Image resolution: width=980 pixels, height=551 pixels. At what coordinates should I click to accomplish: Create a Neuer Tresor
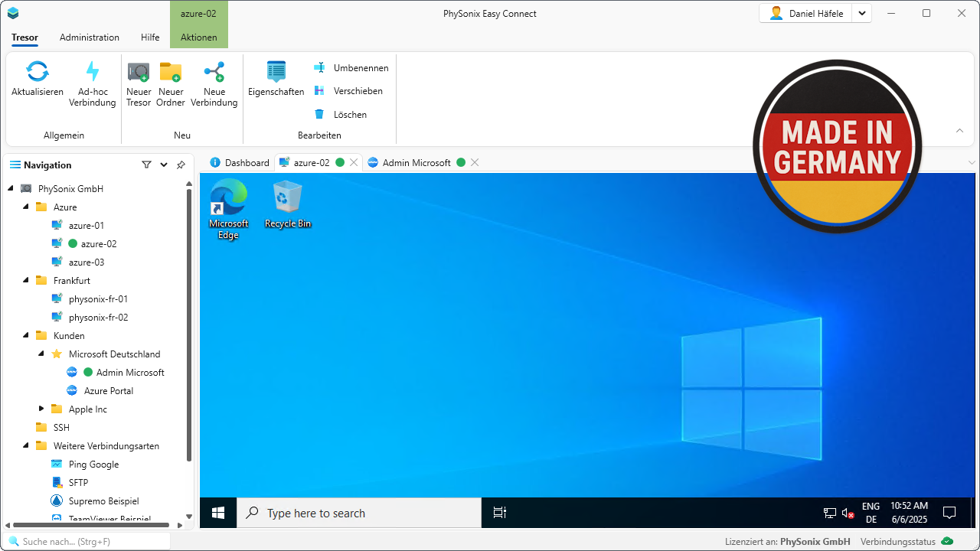139,84
